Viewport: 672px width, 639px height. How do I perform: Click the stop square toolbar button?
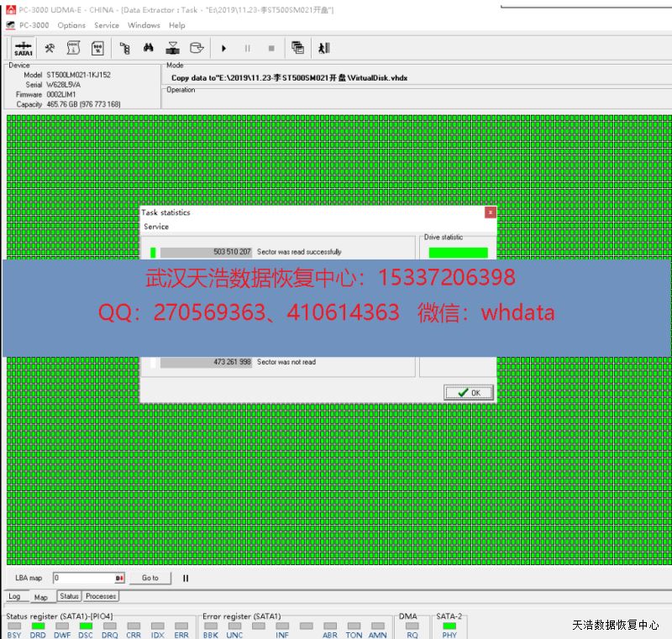[x=270, y=49]
